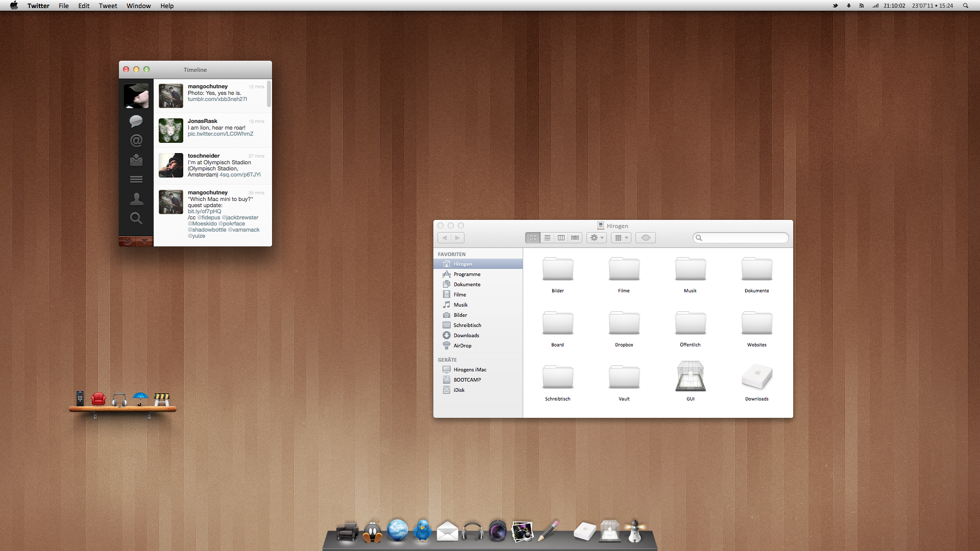The image size is (980, 551).
Task: Click the headphones icon on desktop shelf
Action: tap(119, 399)
